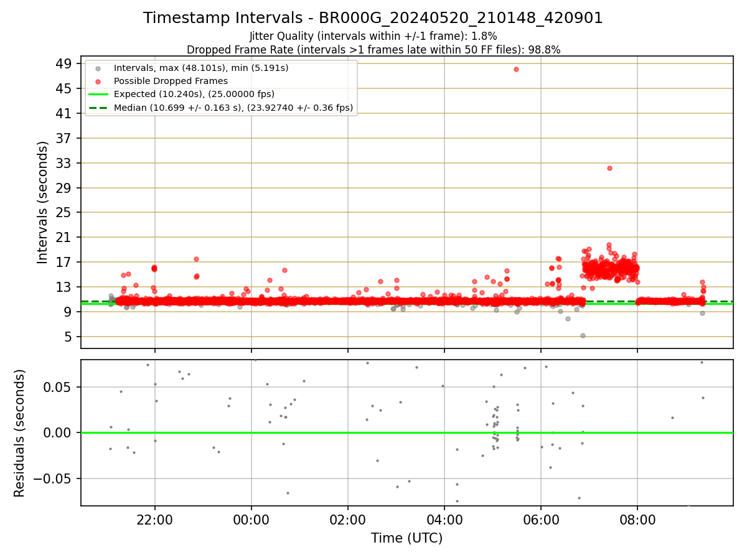
Task: Click the red outlier point near 48 seconds
Action: pos(516,69)
